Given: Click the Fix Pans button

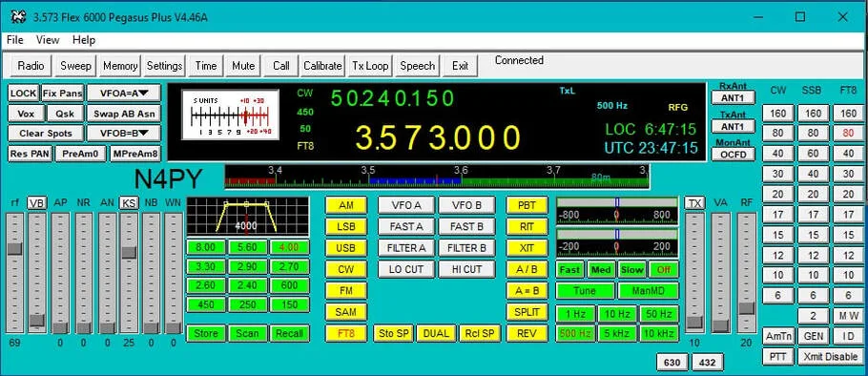Looking at the screenshot, I should tap(63, 94).
